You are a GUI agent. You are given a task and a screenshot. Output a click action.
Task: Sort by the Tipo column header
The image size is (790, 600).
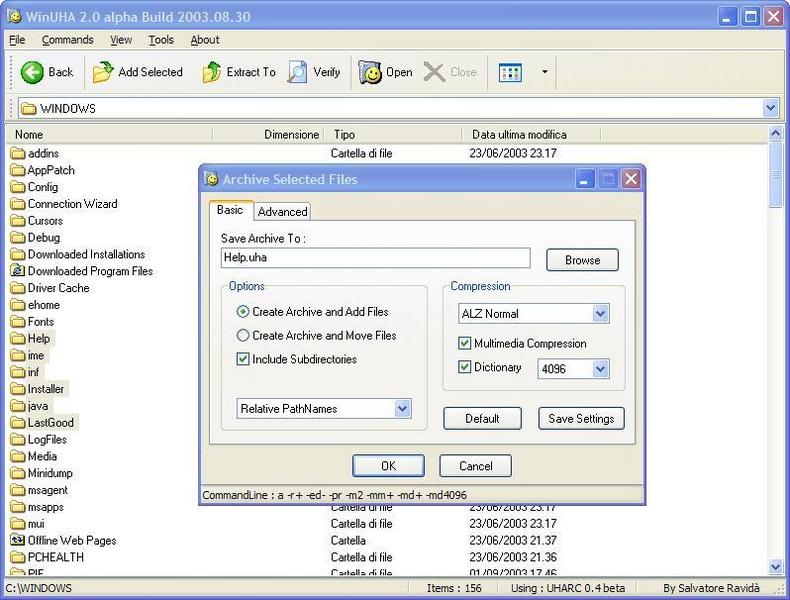coord(393,135)
